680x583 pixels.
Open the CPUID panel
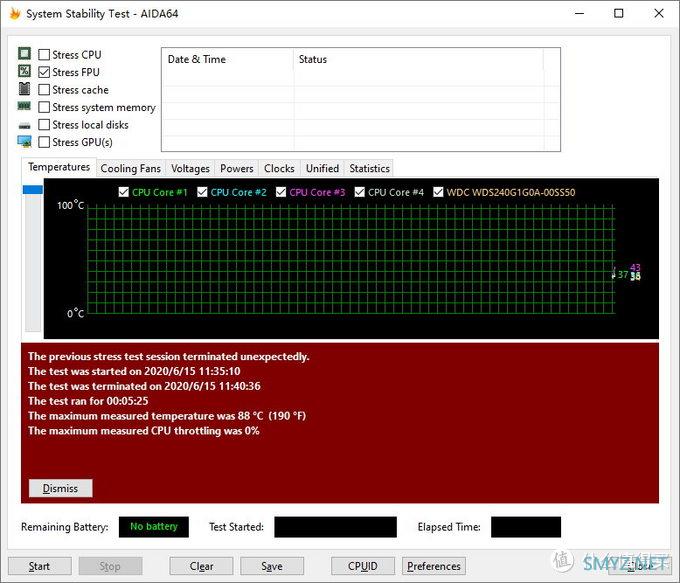(363, 566)
